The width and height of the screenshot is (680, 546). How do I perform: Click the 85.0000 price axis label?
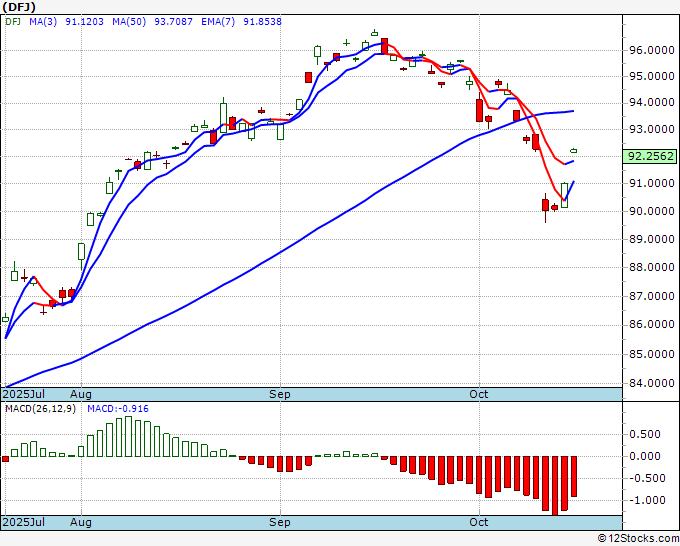[x=652, y=354]
